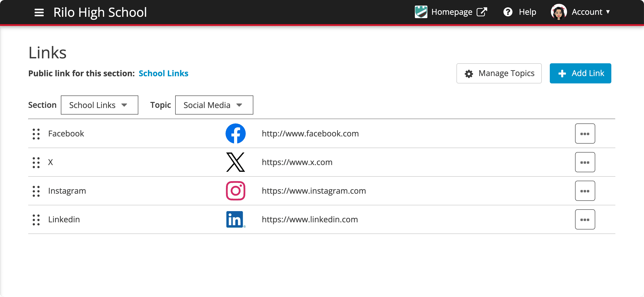
Task: Click the gear icon on Manage Topics
Action: click(x=469, y=73)
